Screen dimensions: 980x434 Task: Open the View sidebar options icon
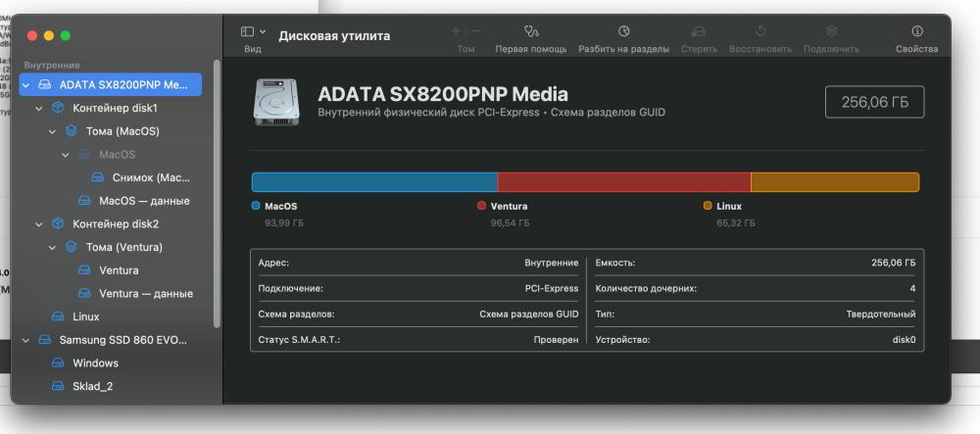pyautogui.click(x=248, y=31)
